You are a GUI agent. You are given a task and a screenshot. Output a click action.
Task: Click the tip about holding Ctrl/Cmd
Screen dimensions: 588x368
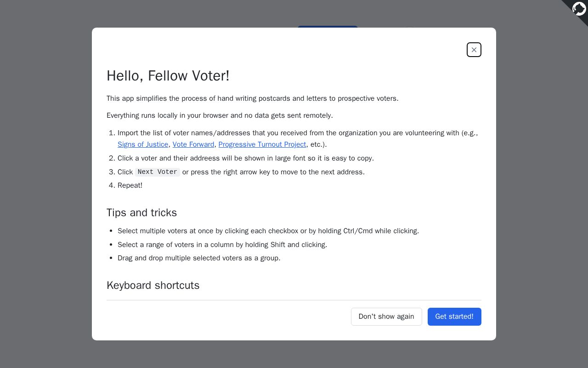coord(268,231)
